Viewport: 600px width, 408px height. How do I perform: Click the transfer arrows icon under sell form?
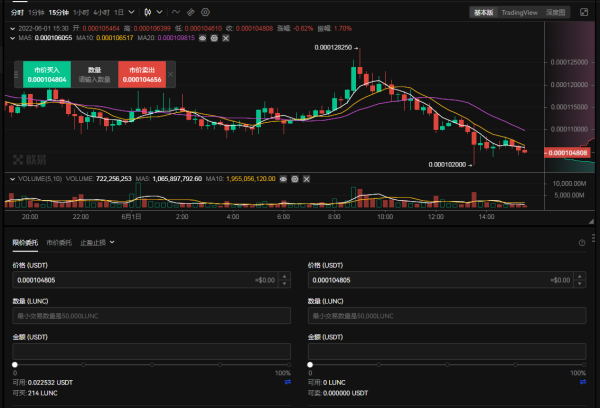pyautogui.click(x=583, y=382)
